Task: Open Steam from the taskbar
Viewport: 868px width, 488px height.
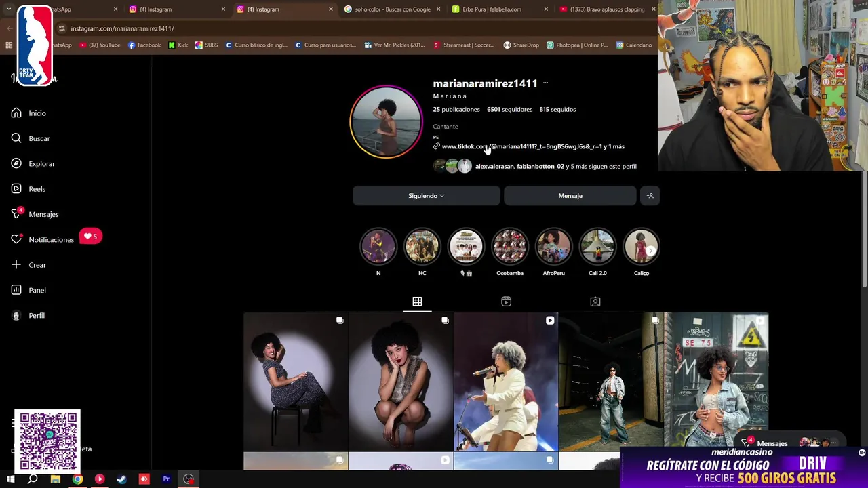Action: [122, 479]
